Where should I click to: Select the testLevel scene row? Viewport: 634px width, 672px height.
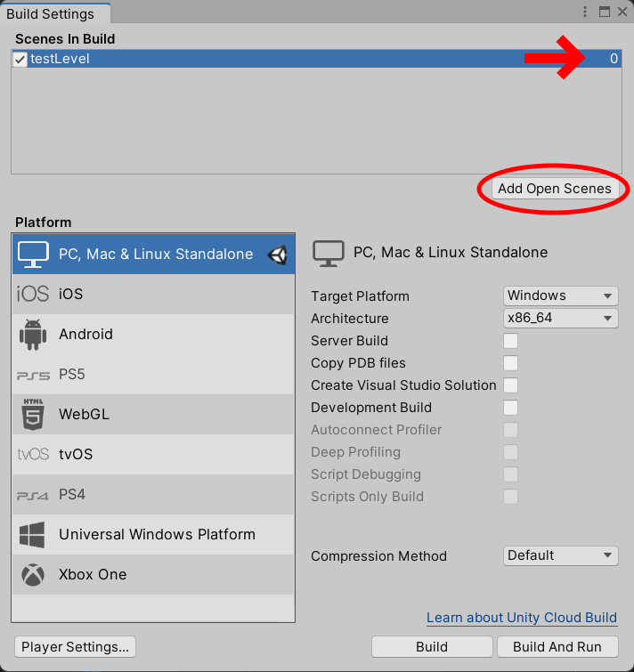pyautogui.click(x=316, y=59)
